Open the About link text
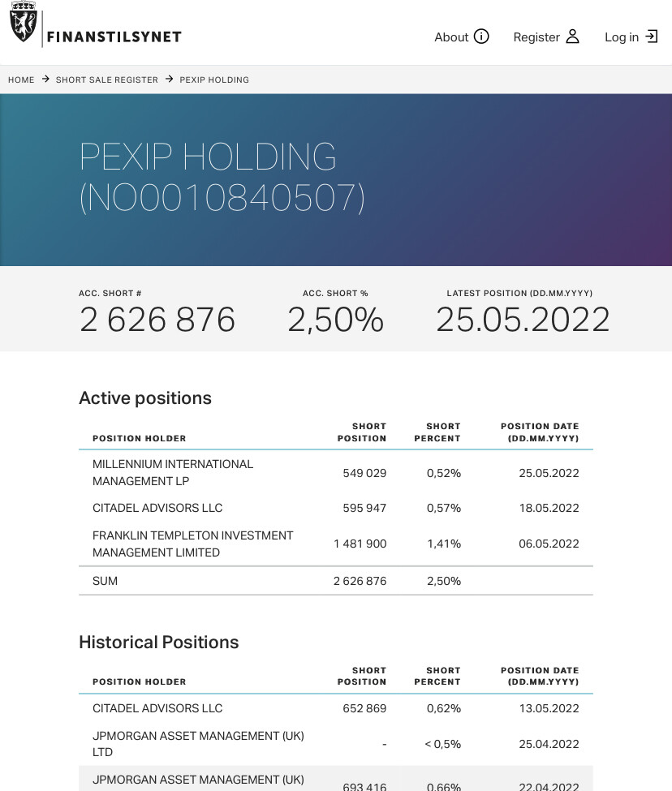 tap(451, 37)
